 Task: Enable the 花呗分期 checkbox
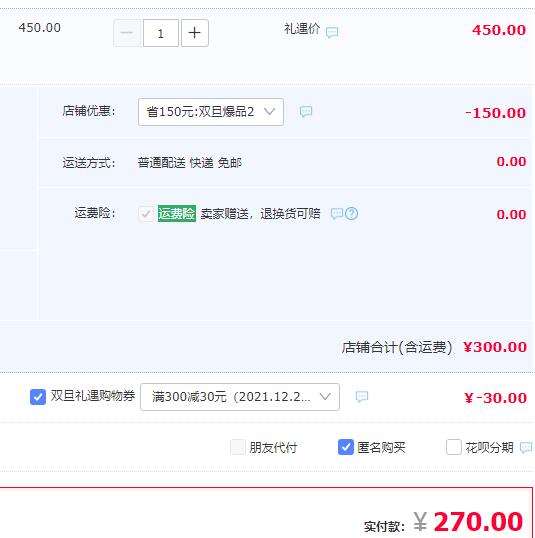click(454, 447)
